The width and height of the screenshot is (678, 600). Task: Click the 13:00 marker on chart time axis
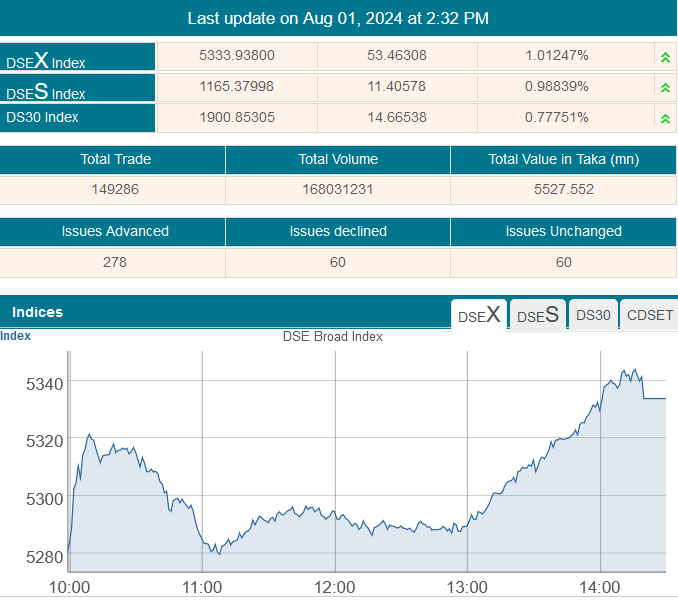(x=467, y=587)
